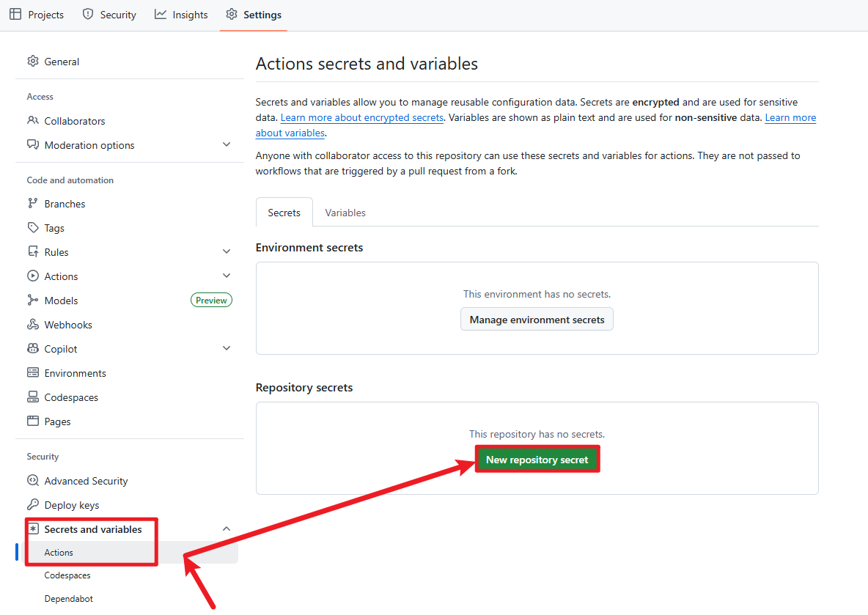
Task: Click the Collaborators people icon
Action: pyautogui.click(x=33, y=121)
